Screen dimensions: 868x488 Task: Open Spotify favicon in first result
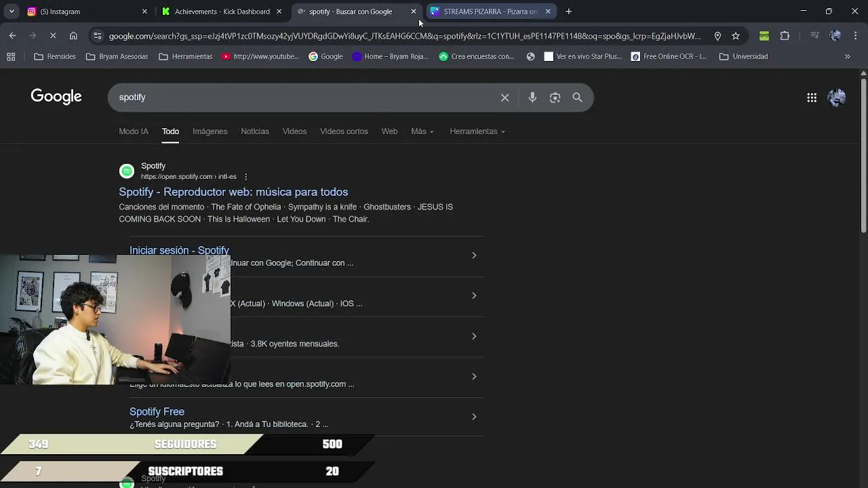pos(127,171)
